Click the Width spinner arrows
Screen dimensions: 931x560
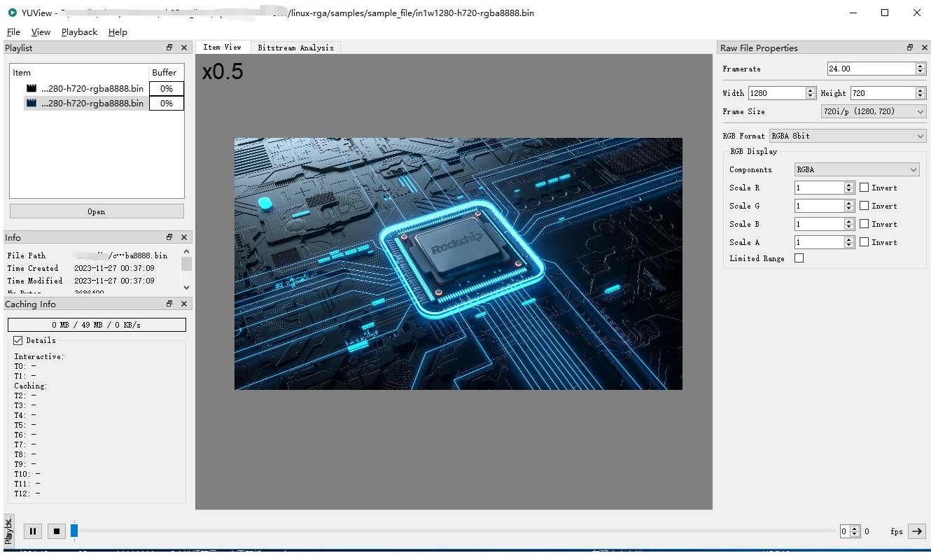pyautogui.click(x=811, y=93)
